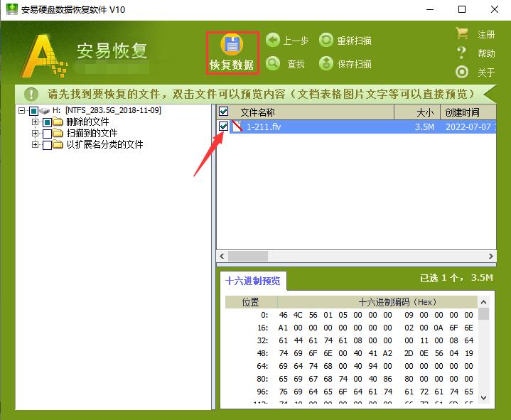The height and width of the screenshot is (420, 511).
Task: Click the 上一步 back arrow icon
Action: pyautogui.click(x=273, y=41)
